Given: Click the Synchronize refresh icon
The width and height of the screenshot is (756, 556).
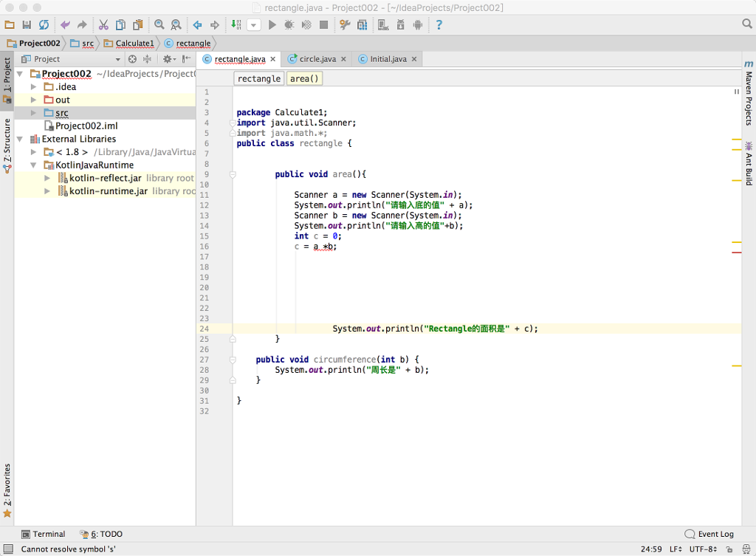Looking at the screenshot, I should tap(44, 25).
